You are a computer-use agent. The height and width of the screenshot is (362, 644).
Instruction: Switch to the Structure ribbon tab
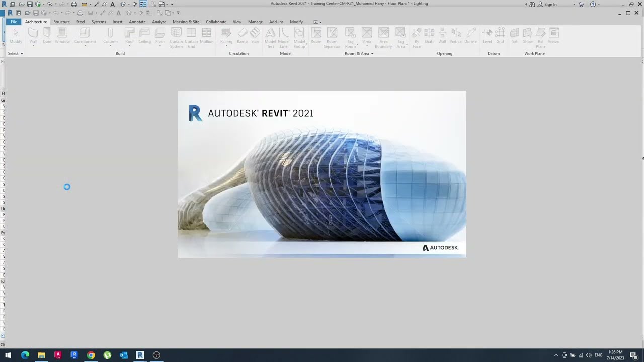click(61, 22)
